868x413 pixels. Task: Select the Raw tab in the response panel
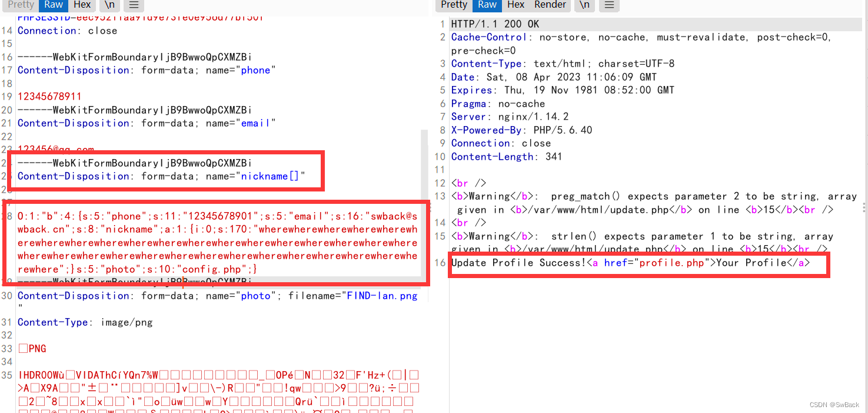(x=487, y=5)
